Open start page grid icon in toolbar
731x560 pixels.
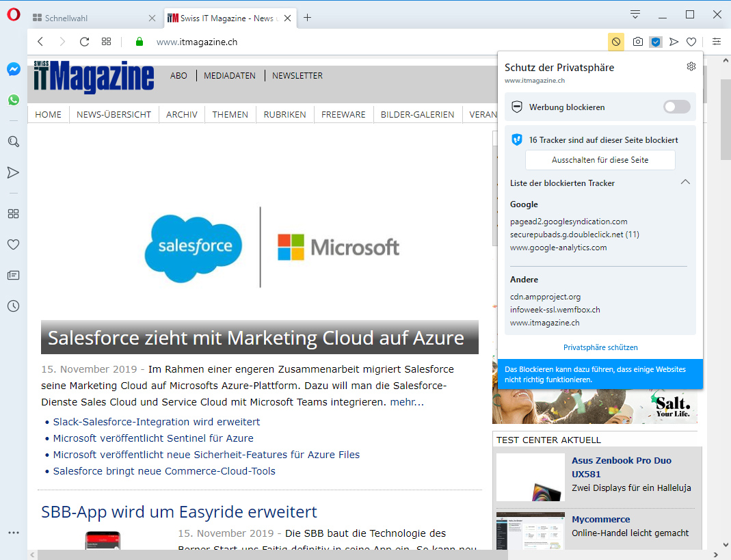106,42
